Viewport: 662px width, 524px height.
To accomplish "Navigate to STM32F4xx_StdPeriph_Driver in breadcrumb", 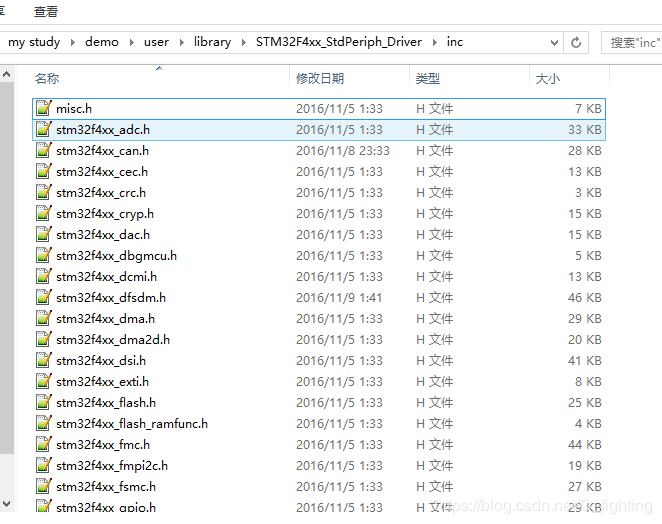I will click(339, 42).
